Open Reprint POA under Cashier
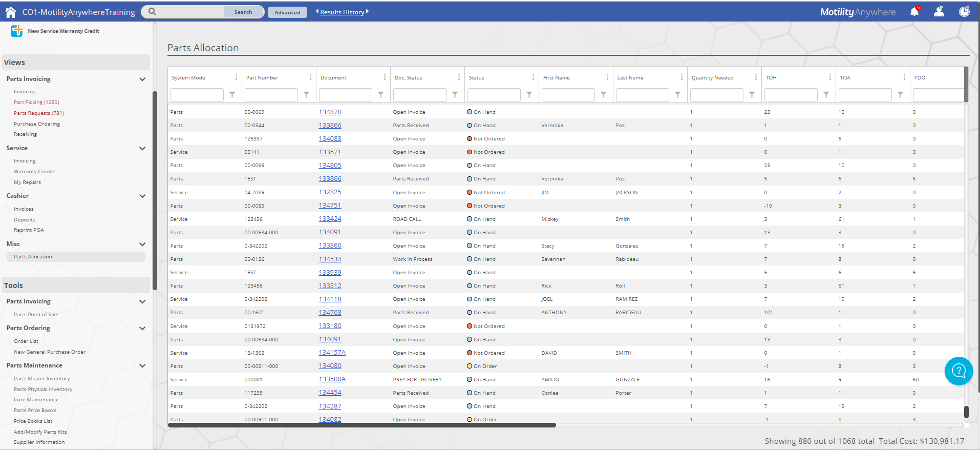The image size is (980, 450). coord(29,230)
